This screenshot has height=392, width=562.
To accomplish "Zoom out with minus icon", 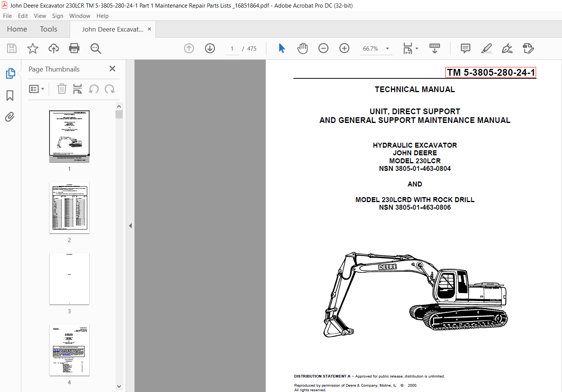I will tap(323, 48).
